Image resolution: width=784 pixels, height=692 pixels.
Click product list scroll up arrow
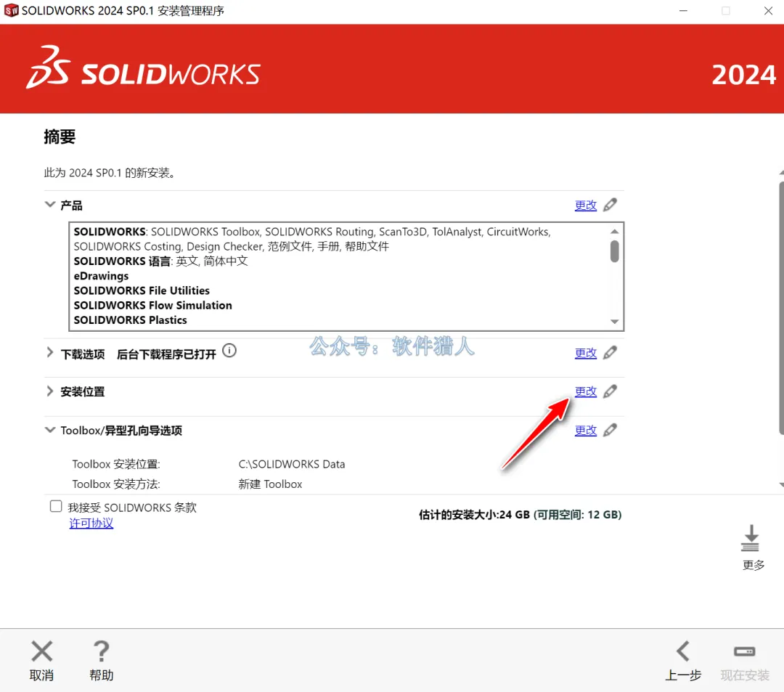(615, 232)
